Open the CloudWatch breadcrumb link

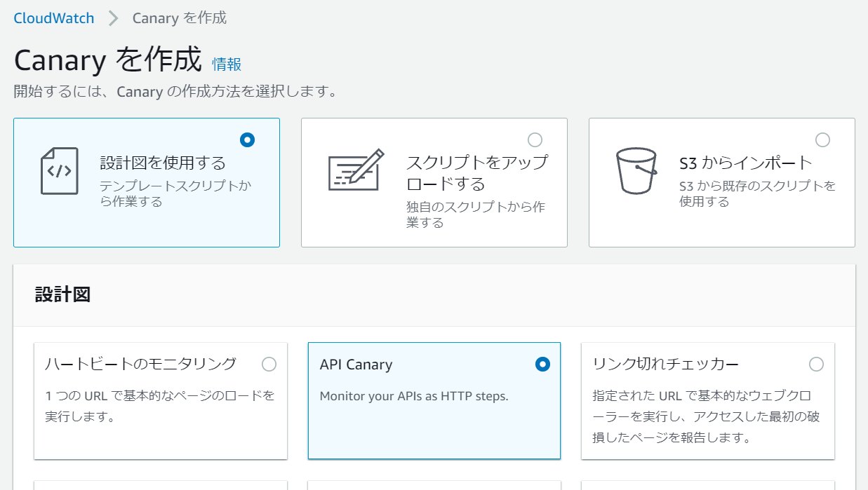[x=54, y=18]
